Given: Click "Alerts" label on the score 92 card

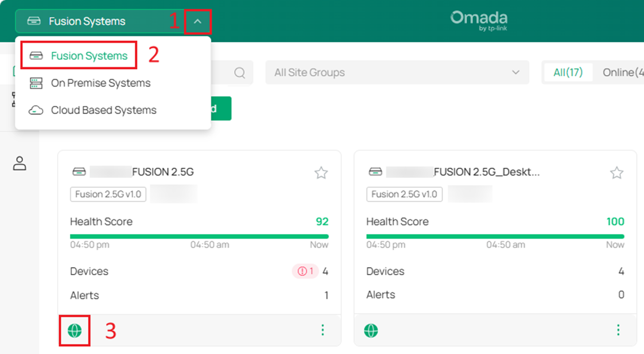Looking at the screenshot, I should [x=84, y=295].
